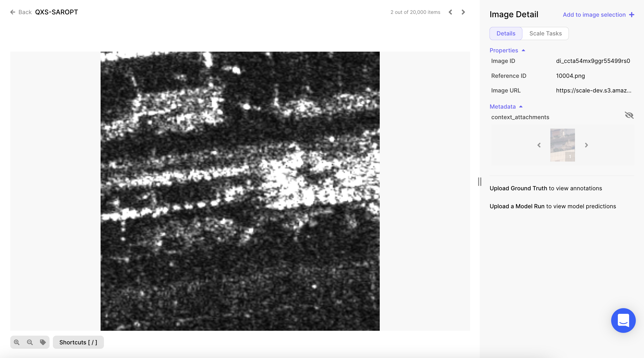Click the zoom in magnifier icon
The image size is (644, 358).
[17, 342]
